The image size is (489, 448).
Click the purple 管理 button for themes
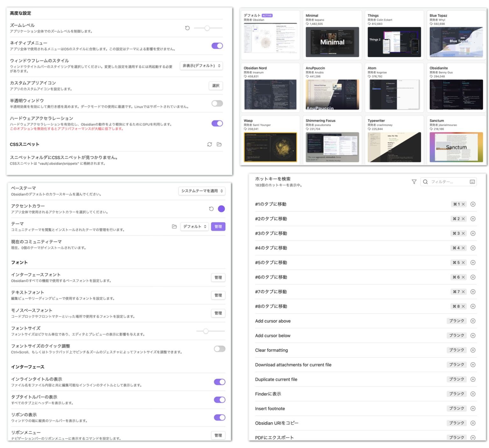click(x=218, y=227)
